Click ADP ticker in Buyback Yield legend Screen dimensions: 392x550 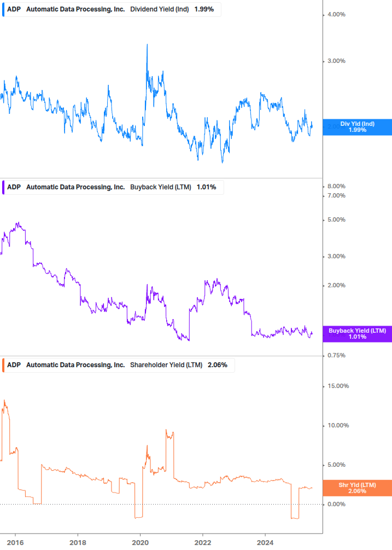coord(14,187)
